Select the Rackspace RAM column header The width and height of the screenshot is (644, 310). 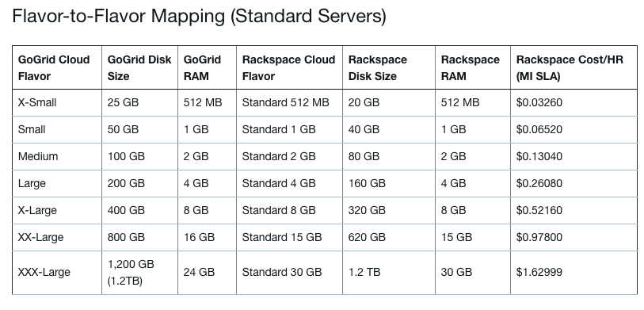[x=473, y=68]
